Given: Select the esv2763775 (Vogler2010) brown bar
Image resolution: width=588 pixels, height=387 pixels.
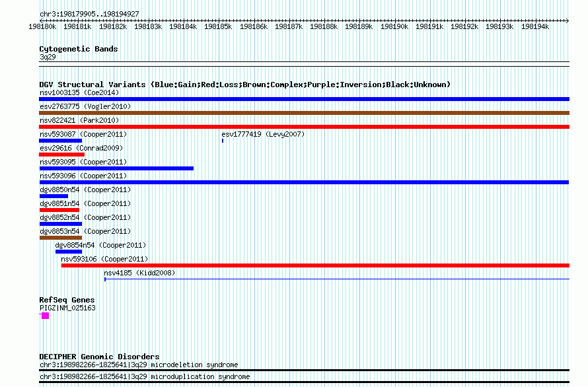Looking at the screenshot, I should pos(304,113).
